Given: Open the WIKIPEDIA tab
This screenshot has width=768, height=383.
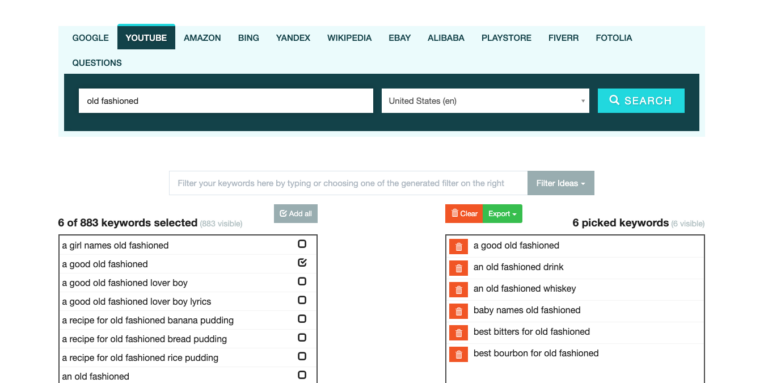Looking at the screenshot, I should (x=349, y=38).
